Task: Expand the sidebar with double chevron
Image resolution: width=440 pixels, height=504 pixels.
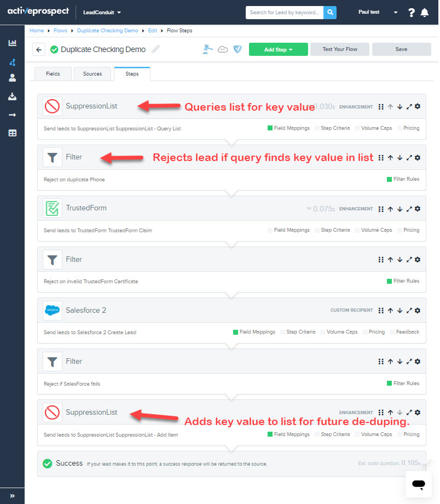Action: pyautogui.click(x=12, y=496)
